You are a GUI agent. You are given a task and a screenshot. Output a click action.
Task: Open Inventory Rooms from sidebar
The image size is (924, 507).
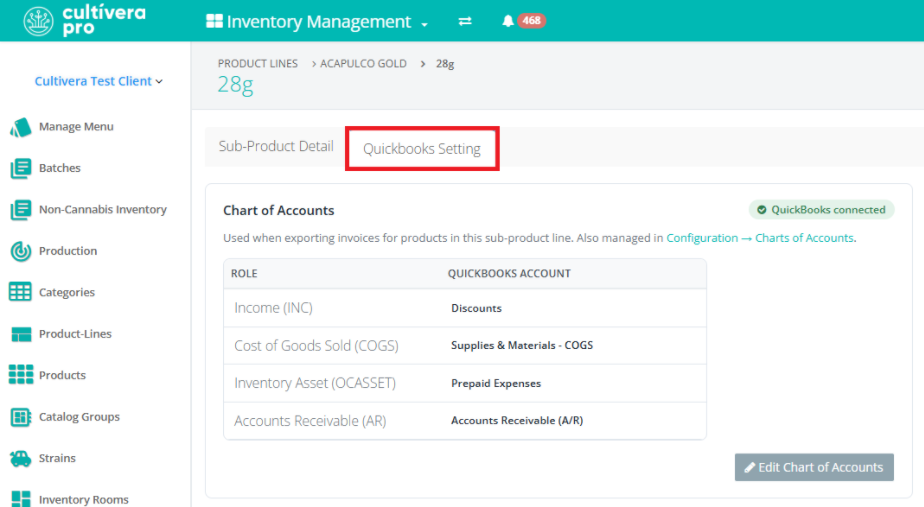(x=84, y=499)
